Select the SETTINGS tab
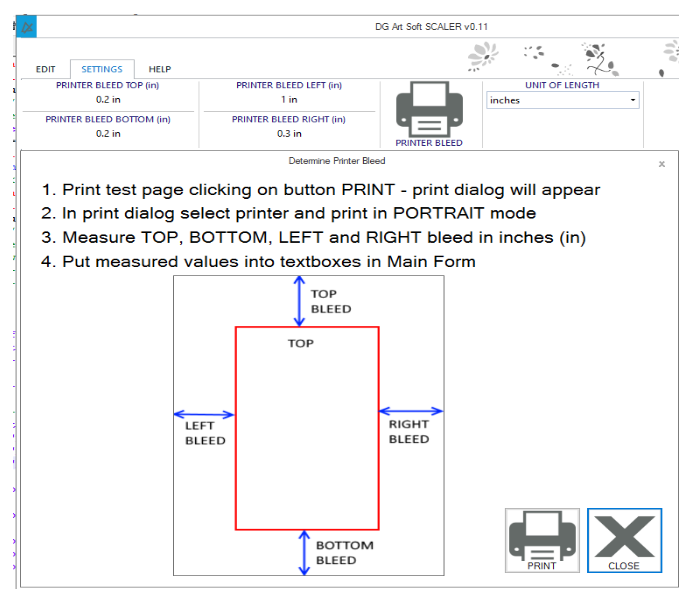 (x=102, y=69)
